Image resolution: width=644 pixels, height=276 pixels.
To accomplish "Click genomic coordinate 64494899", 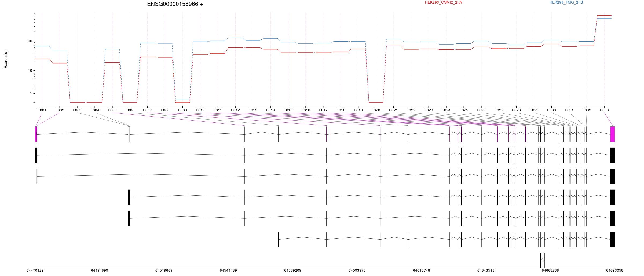I will [100, 270].
